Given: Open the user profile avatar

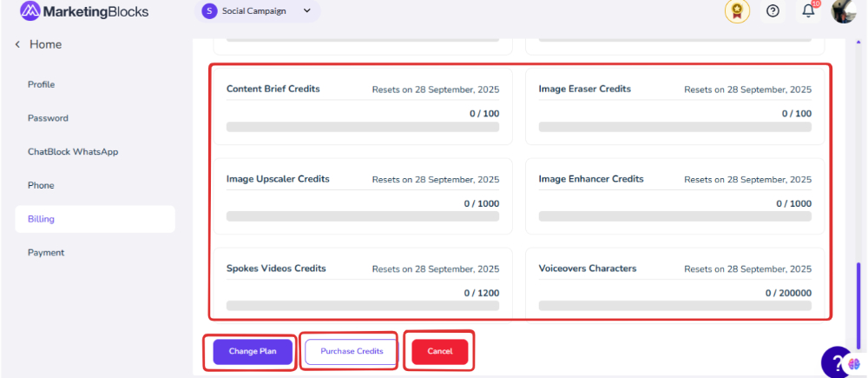Looking at the screenshot, I should click(844, 11).
